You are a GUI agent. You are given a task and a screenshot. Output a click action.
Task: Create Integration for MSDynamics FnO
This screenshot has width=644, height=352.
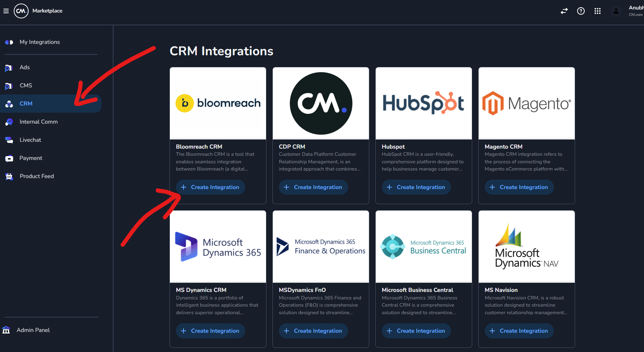tap(313, 331)
